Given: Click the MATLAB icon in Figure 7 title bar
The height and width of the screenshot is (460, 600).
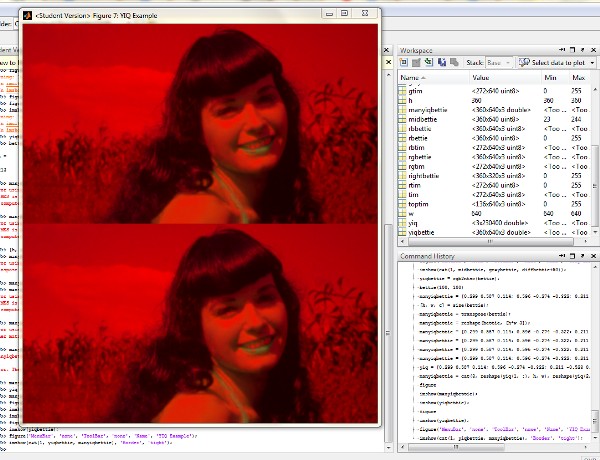Looking at the screenshot, I should point(27,15).
